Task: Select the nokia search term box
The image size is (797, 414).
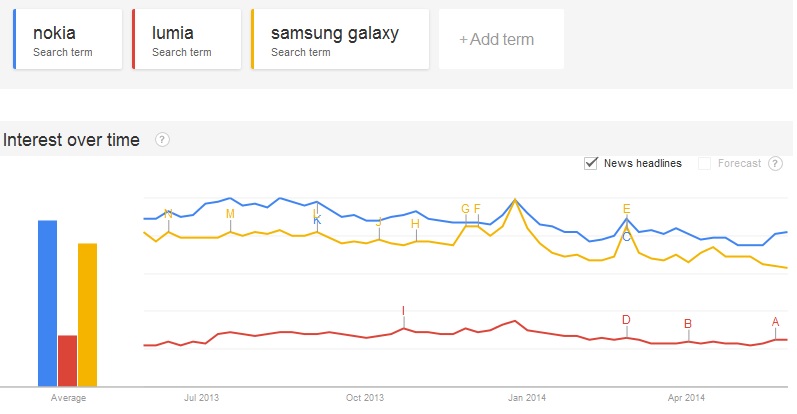Action: [69, 40]
